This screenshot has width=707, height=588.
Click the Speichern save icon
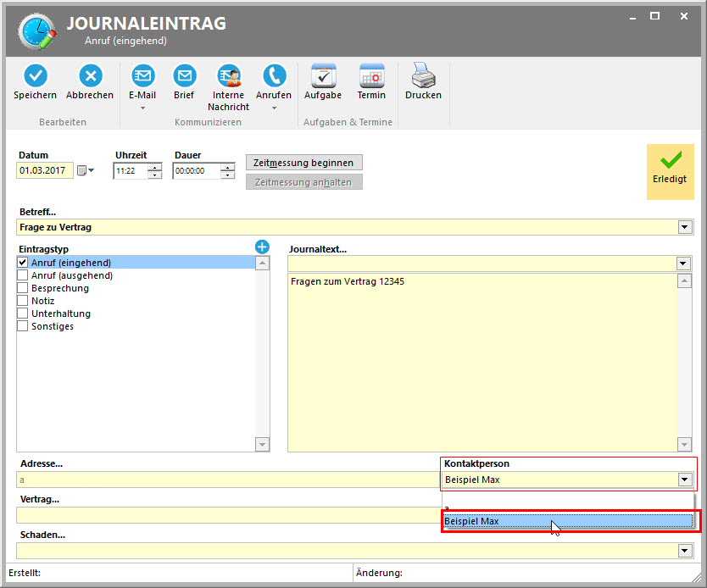tap(35, 76)
